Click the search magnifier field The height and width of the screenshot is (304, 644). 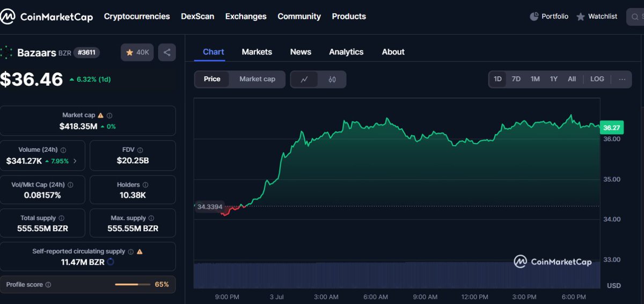pyautogui.click(x=635, y=17)
